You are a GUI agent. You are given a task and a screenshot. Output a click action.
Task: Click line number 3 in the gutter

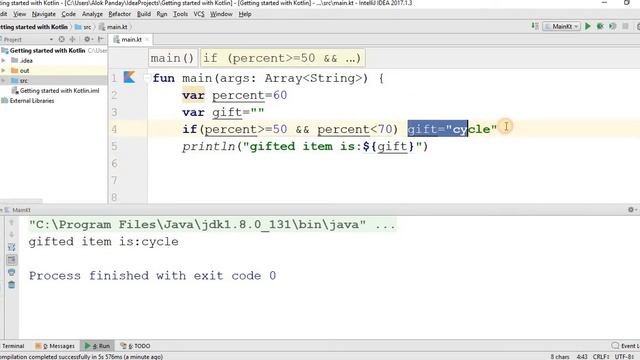(114, 112)
